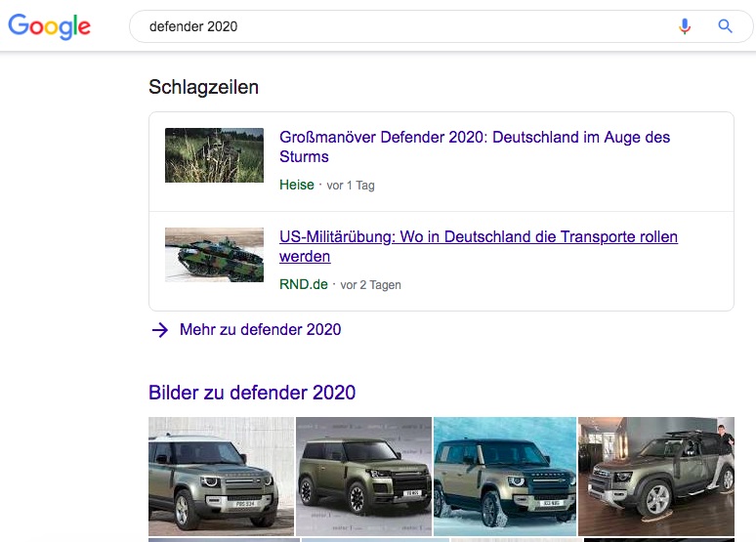This screenshot has height=542, width=756.
Task: Open fourth Defender image in showroom
Action: pos(656,477)
